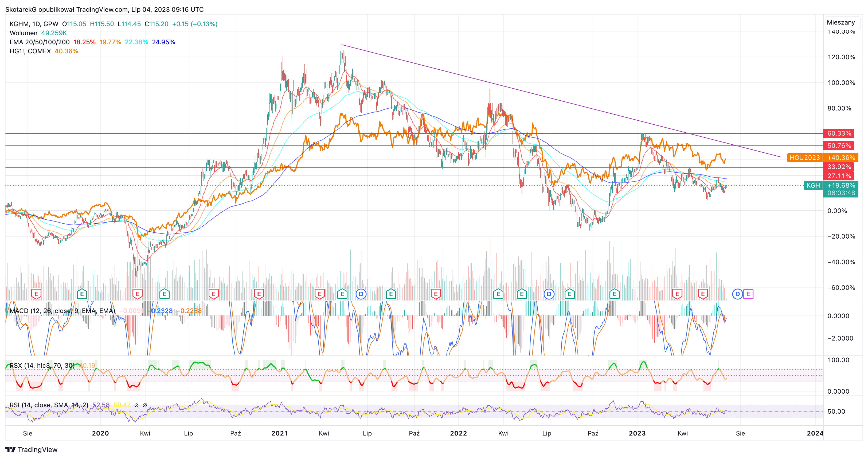Click the red E marker just before 2021
The height and width of the screenshot is (459, 868).
point(259,294)
